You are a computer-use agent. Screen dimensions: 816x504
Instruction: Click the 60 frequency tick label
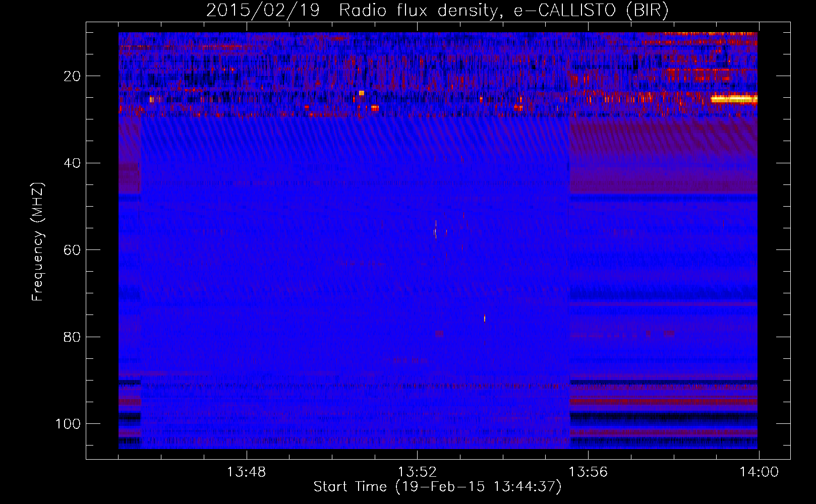click(x=72, y=250)
